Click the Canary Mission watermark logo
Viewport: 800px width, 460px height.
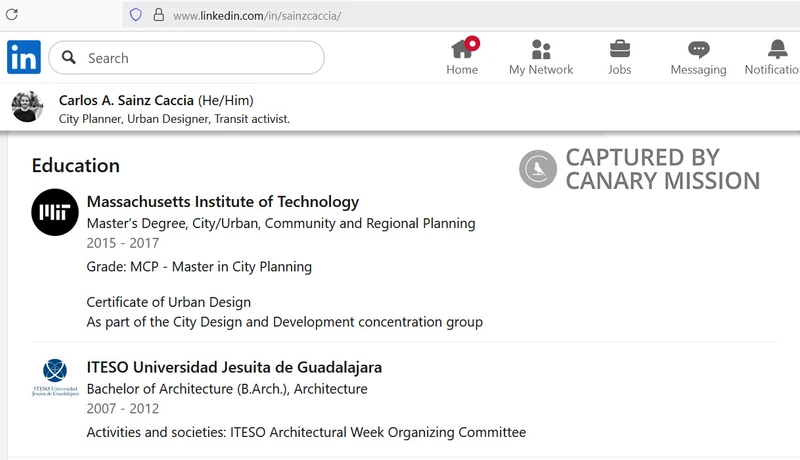[x=538, y=169]
